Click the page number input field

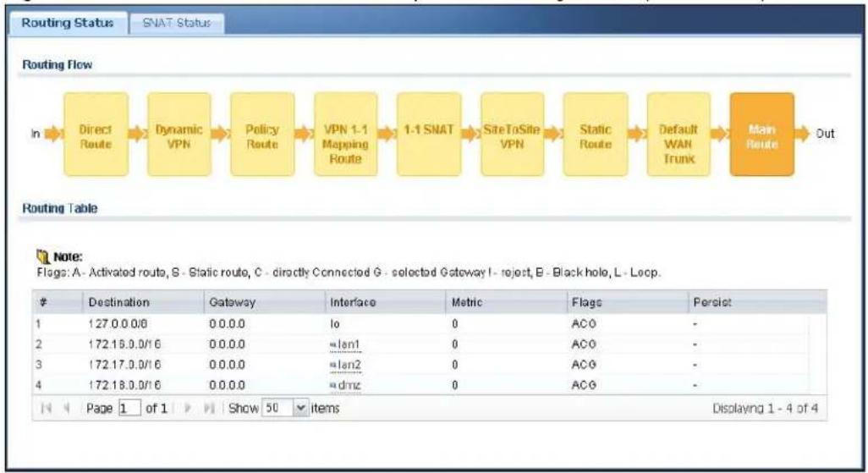point(129,409)
